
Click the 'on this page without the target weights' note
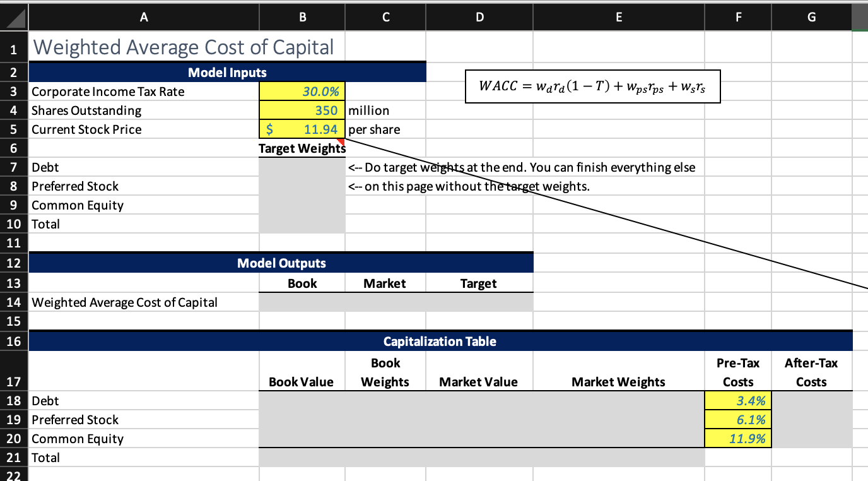(469, 186)
